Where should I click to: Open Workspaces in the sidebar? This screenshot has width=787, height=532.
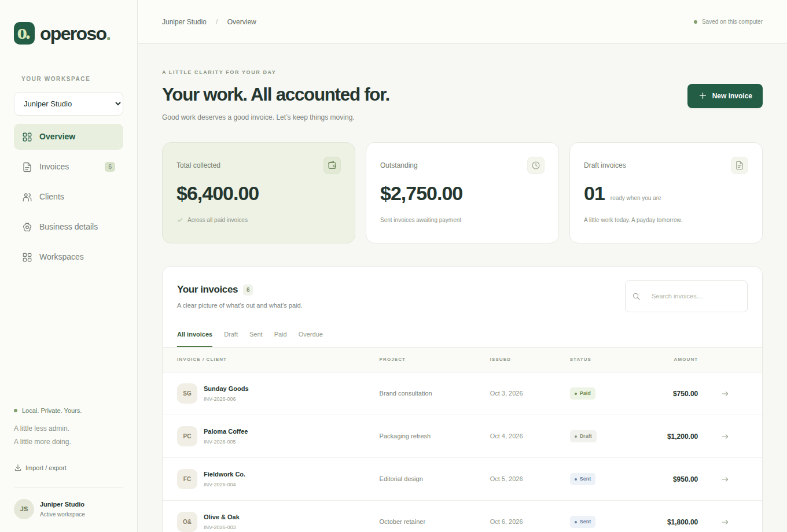[x=68, y=257]
